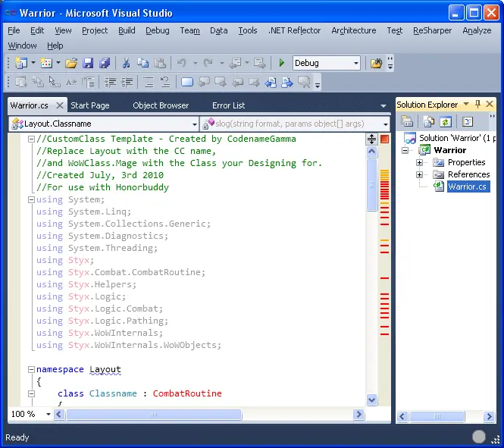The width and height of the screenshot is (504, 448).
Task: Click the Clear all bookmarks icon
Action: [x=304, y=83]
